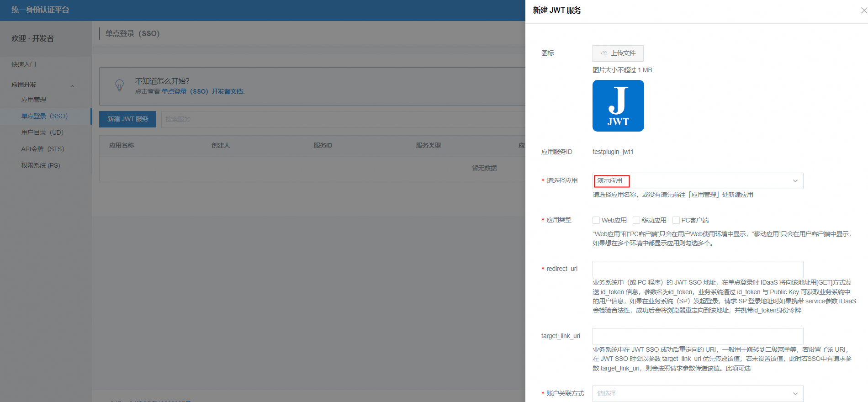Check the Web应用 checkbox
868x402 pixels.
pyautogui.click(x=596, y=220)
